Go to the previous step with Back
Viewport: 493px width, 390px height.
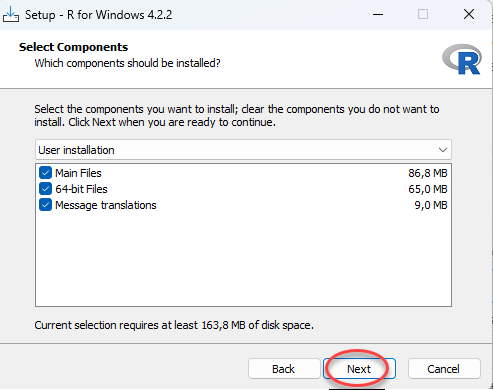point(284,369)
